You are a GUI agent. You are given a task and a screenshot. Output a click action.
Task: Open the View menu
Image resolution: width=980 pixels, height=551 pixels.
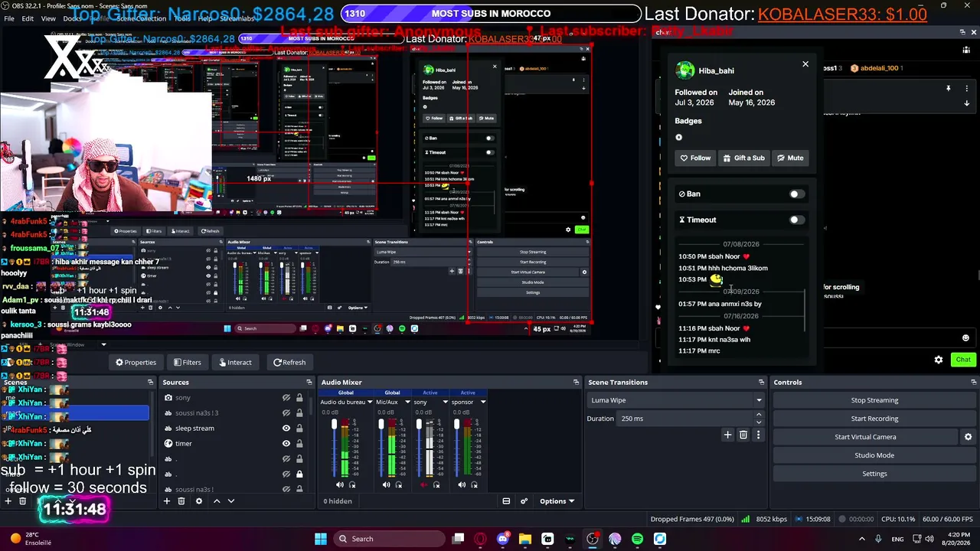tap(48, 18)
